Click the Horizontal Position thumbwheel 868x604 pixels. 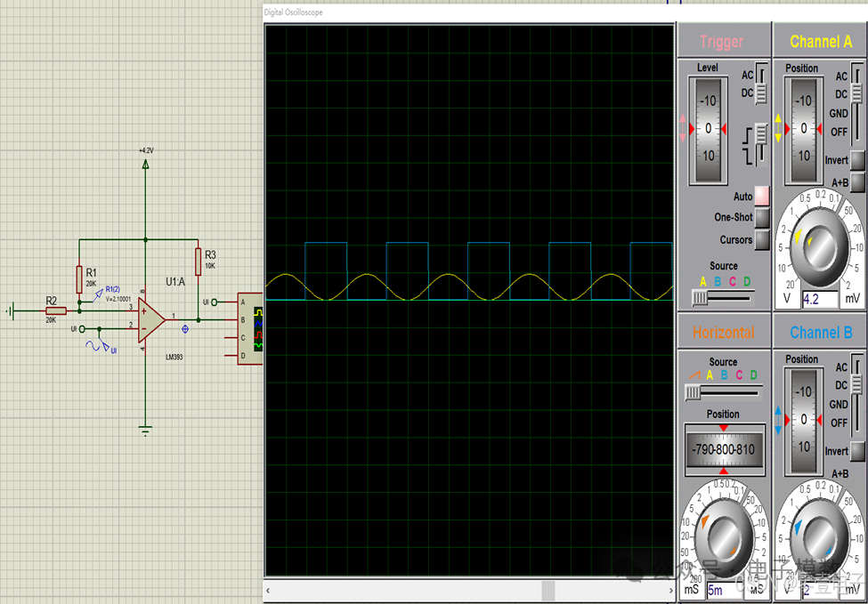click(x=725, y=449)
